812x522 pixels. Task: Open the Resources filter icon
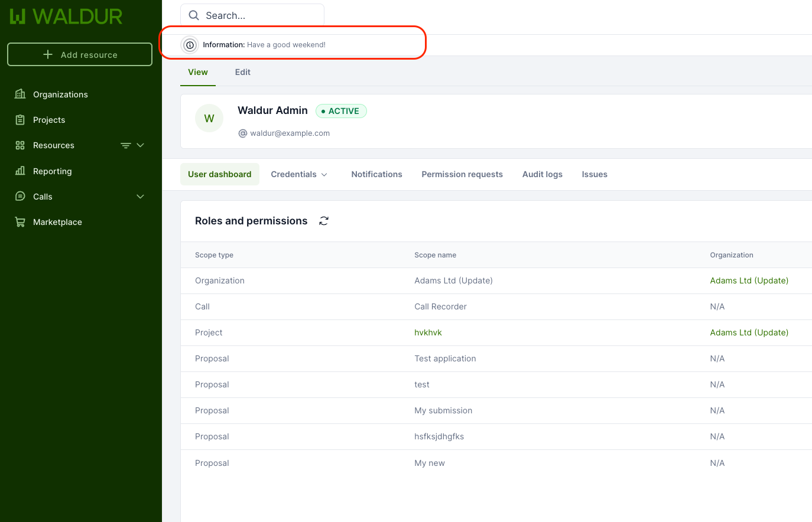[125, 145]
